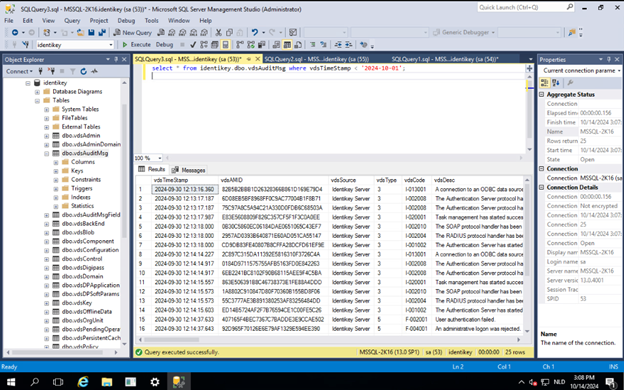Open Windows Settings gear on taskbar
The height and width of the screenshot is (390, 624).
click(154, 382)
